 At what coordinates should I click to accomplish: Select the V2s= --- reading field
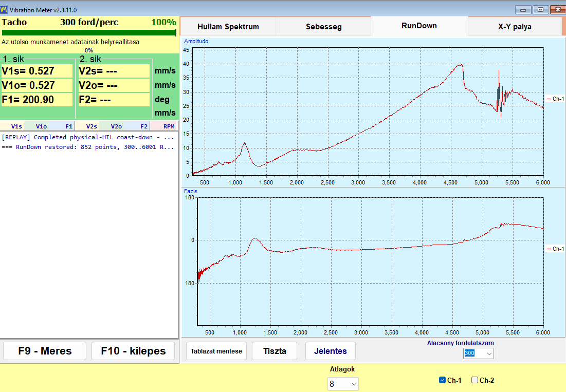pyautogui.click(x=114, y=71)
